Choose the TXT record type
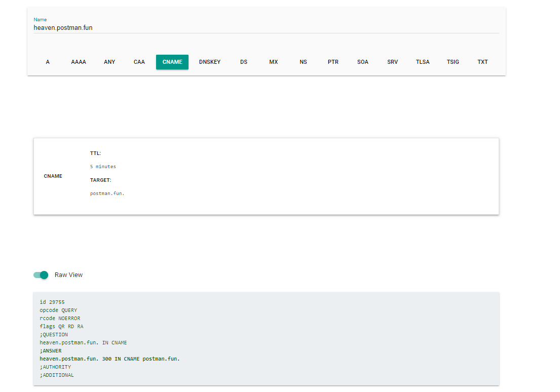The width and height of the screenshot is (560, 392). coord(482,62)
